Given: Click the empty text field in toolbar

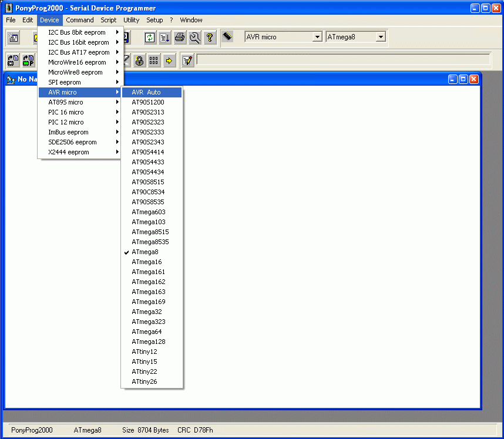Looking at the screenshot, I should [343, 60].
